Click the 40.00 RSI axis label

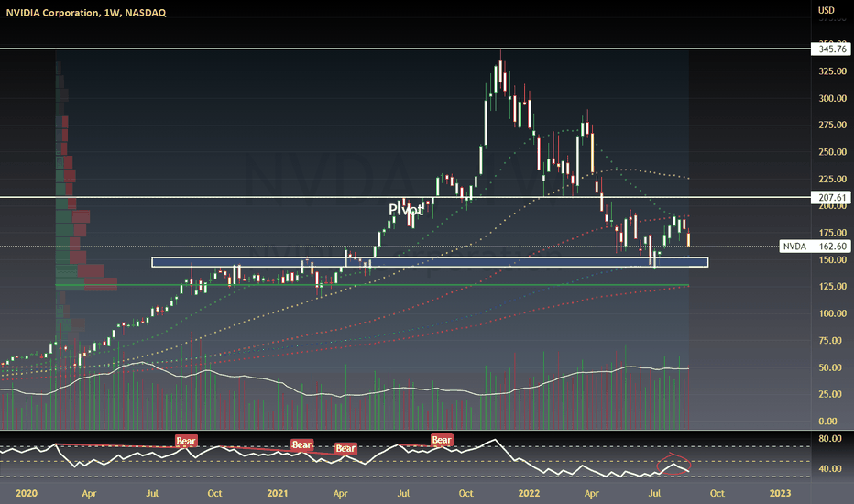(x=830, y=468)
